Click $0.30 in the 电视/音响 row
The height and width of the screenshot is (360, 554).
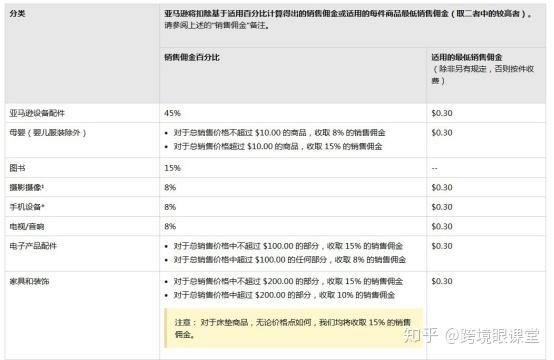point(442,226)
